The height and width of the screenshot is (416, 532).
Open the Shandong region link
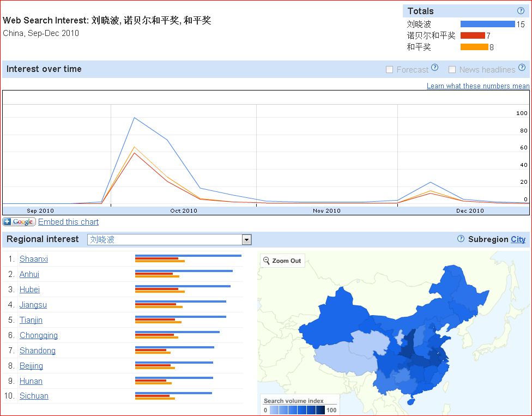pos(37,351)
